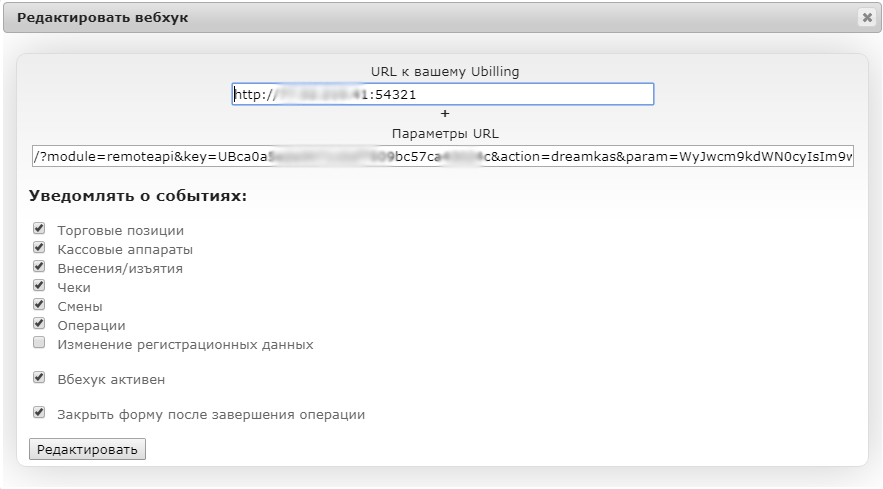Focus the Параметры URL text field

click(442, 156)
